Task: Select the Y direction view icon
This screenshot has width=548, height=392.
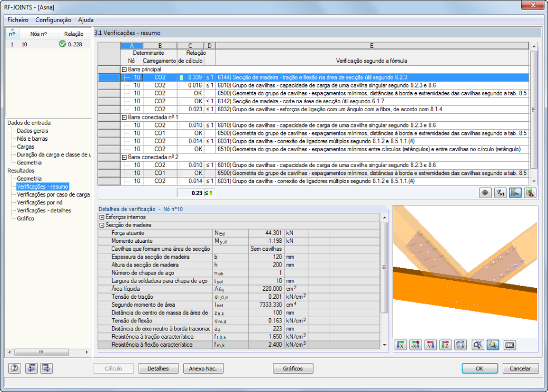Action: click(x=430, y=345)
